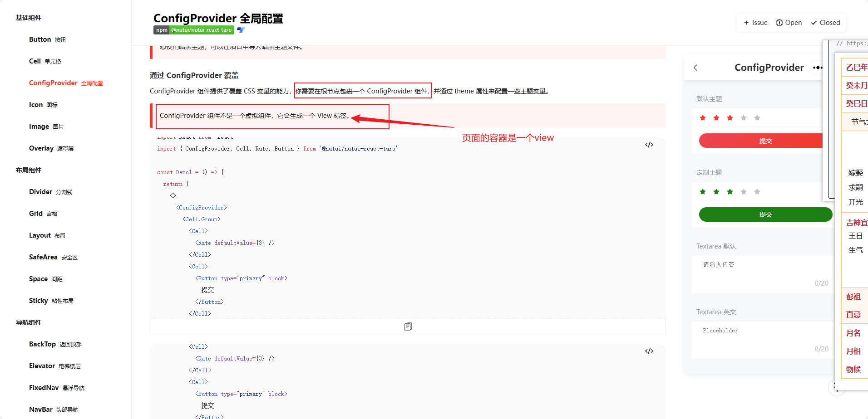Toggle code view icon of second code block
The image size is (868, 419).
click(x=649, y=351)
